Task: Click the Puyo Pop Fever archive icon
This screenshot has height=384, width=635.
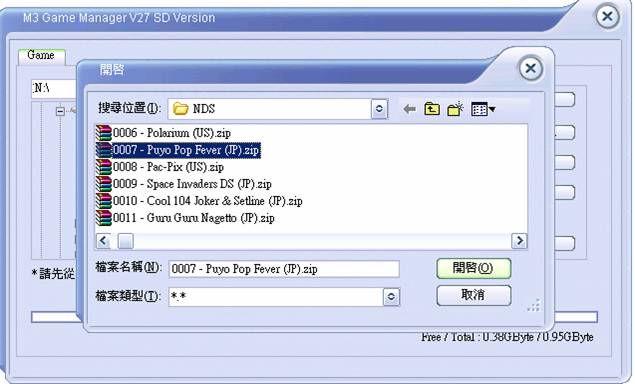Action: tap(104, 150)
